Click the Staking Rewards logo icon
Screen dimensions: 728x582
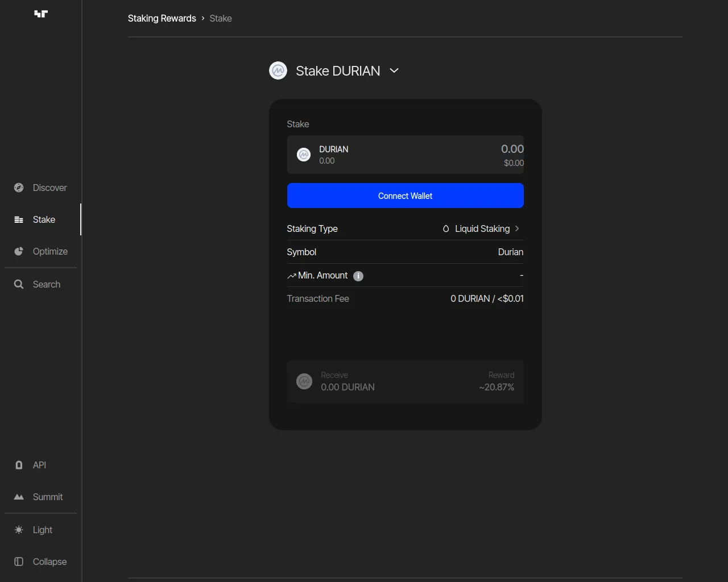click(x=41, y=14)
